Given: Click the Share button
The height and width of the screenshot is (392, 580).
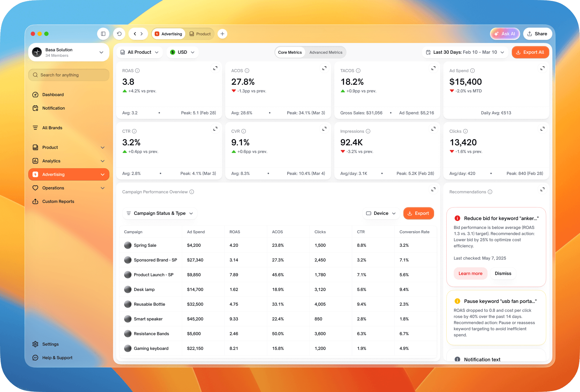Looking at the screenshot, I should coord(537,34).
